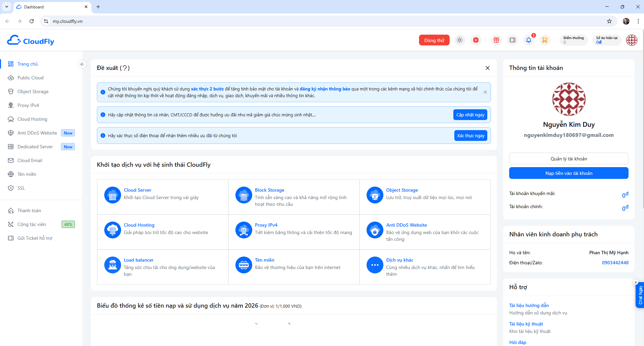Open Tài liệu kỹ thuật link

tap(526, 324)
